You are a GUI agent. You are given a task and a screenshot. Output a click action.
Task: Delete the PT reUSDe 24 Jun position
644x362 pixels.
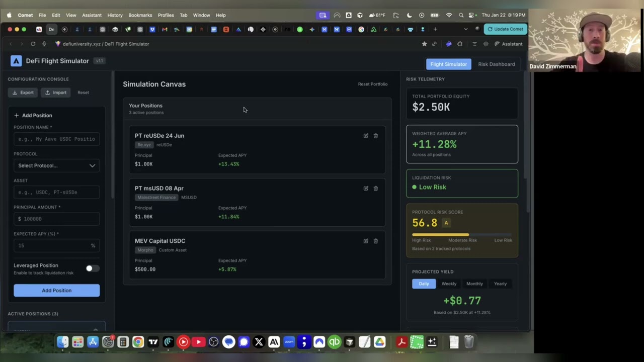tap(375, 136)
